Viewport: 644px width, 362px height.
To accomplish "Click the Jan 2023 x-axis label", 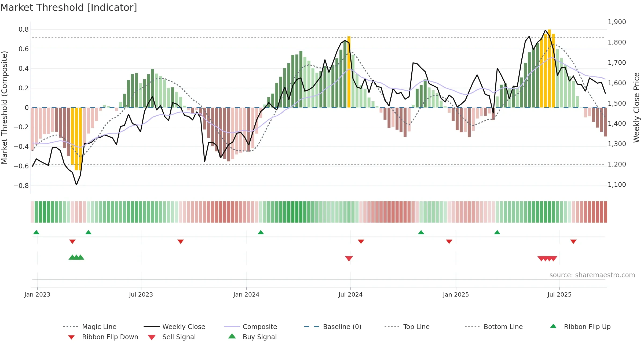I will 37,294.
